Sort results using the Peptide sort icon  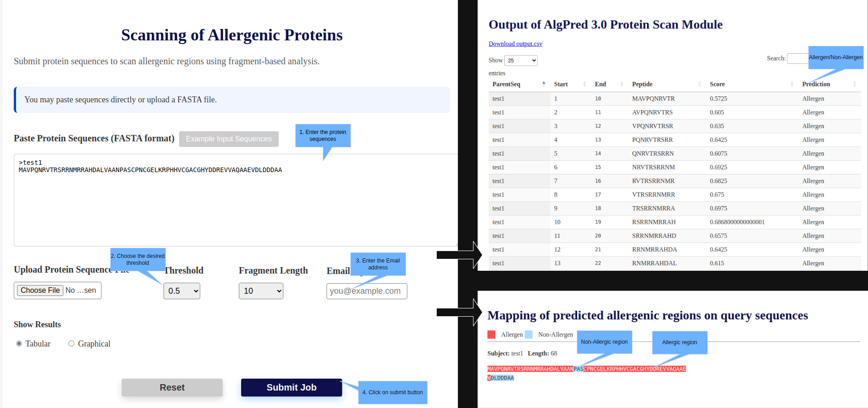point(699,84)
